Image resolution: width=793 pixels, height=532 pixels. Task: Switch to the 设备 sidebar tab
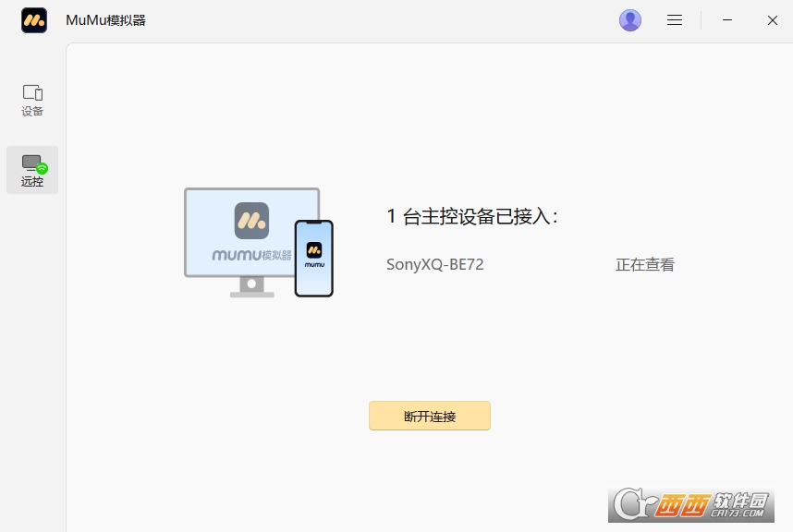[32, 100]
